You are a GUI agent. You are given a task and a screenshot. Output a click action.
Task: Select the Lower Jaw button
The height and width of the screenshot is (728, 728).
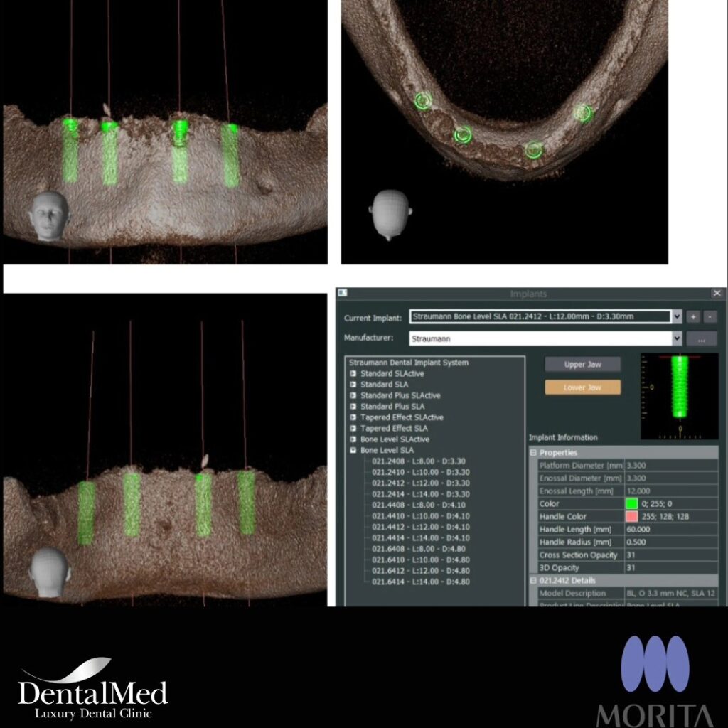coord(582,387)
